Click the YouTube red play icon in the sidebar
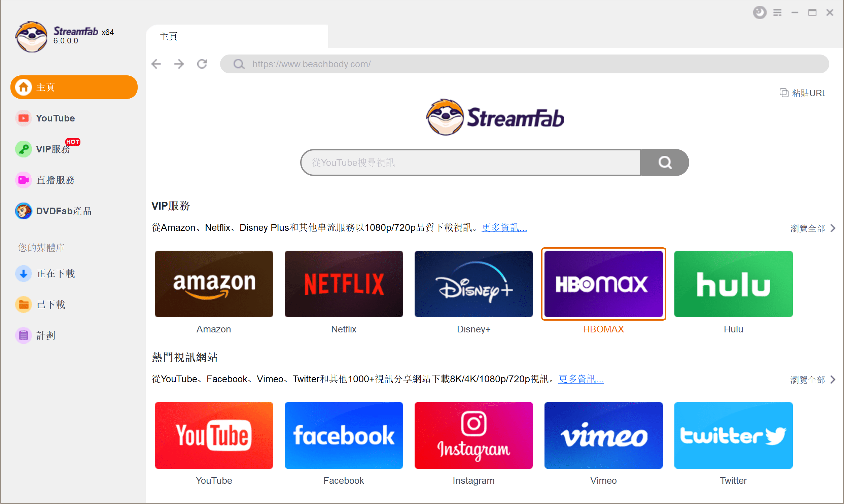The image size is (844, 504). pos(24,118)
